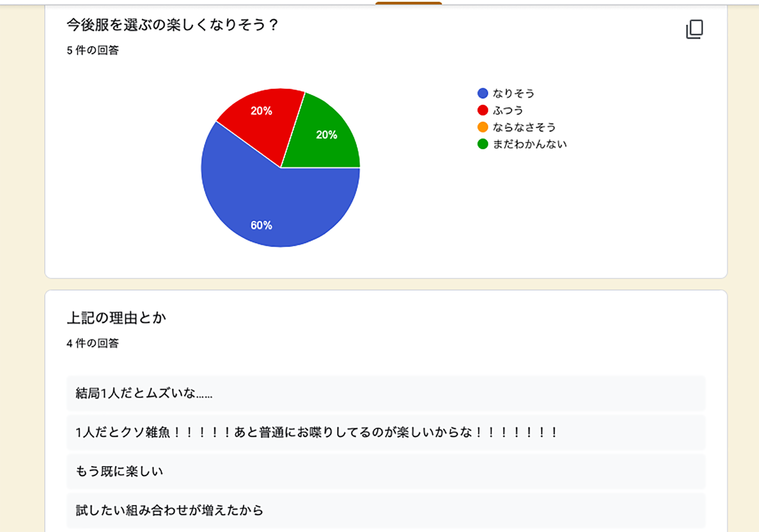This screenshot has height=532, width=759.
Task: Click the 5 件の回答 response count
Action: (x=93, y=50)
